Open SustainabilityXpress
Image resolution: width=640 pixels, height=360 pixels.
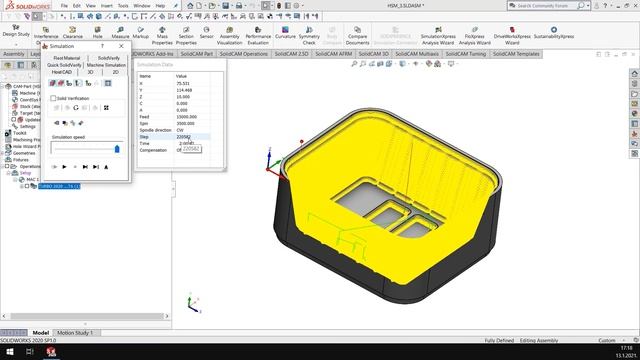[x=554, y=33]
